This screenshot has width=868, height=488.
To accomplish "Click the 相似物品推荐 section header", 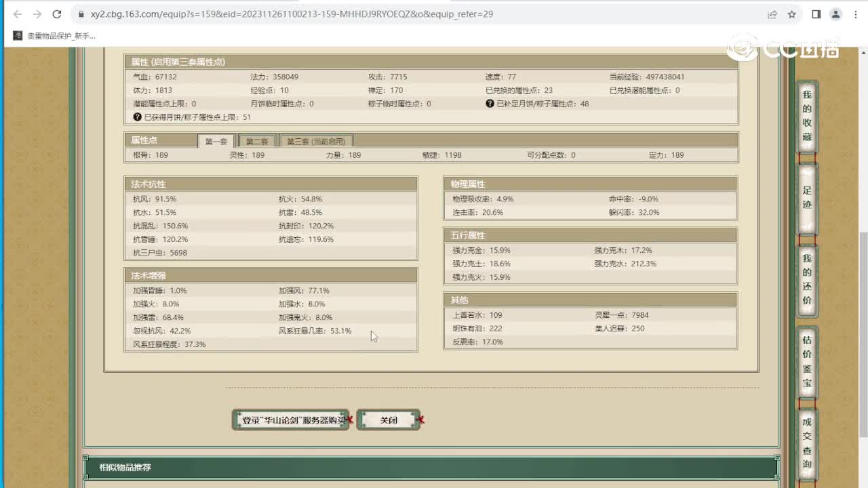I will click(431, 468).
